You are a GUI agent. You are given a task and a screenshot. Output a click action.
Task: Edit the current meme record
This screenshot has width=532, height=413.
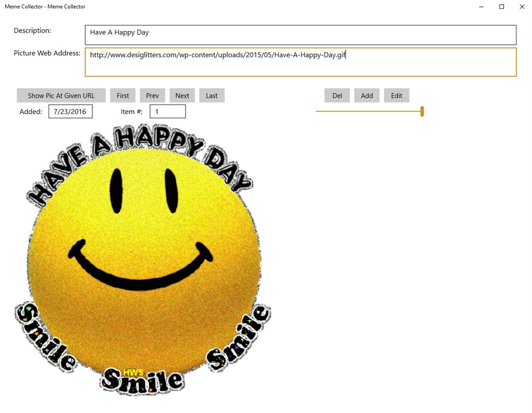click(397, 95)
